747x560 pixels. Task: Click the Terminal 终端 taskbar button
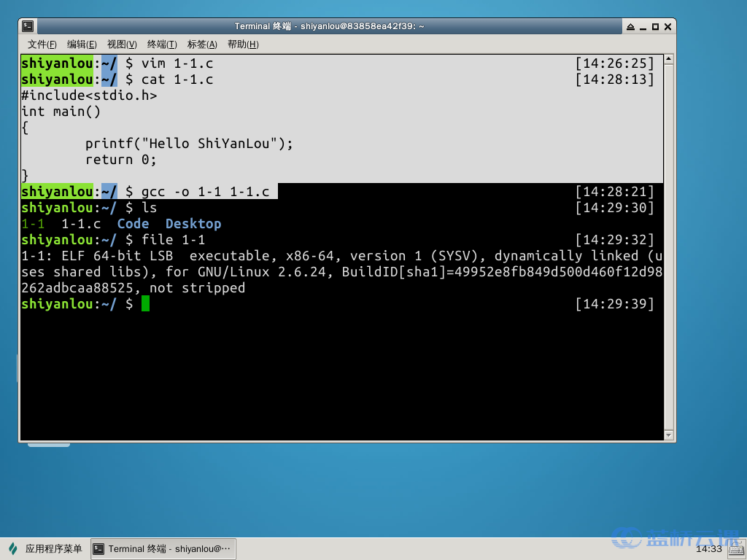[x=163, y=548]
